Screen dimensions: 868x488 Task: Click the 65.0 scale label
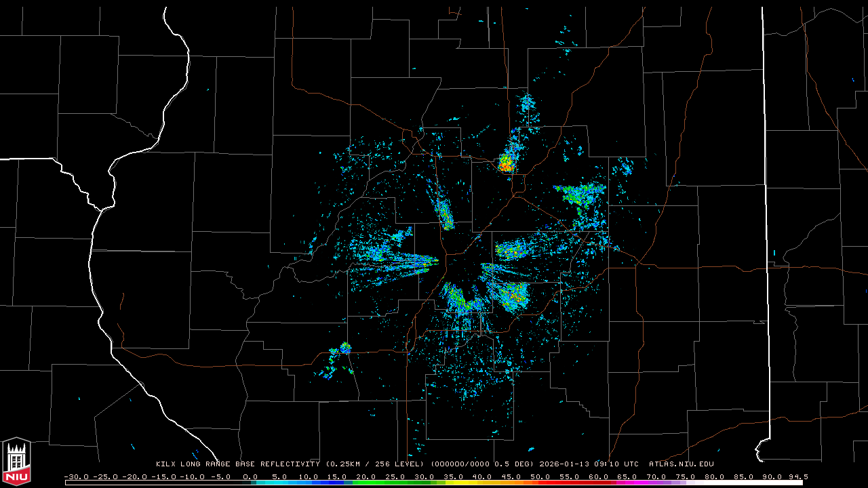click(x=627, y=476)
